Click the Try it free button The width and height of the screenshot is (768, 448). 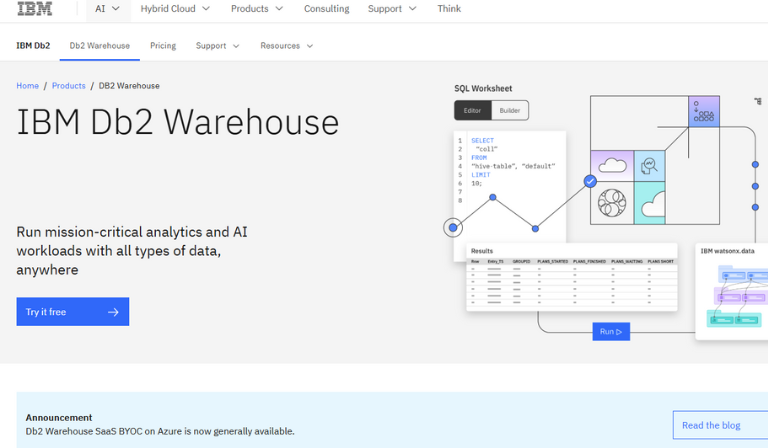pos(72,311)
